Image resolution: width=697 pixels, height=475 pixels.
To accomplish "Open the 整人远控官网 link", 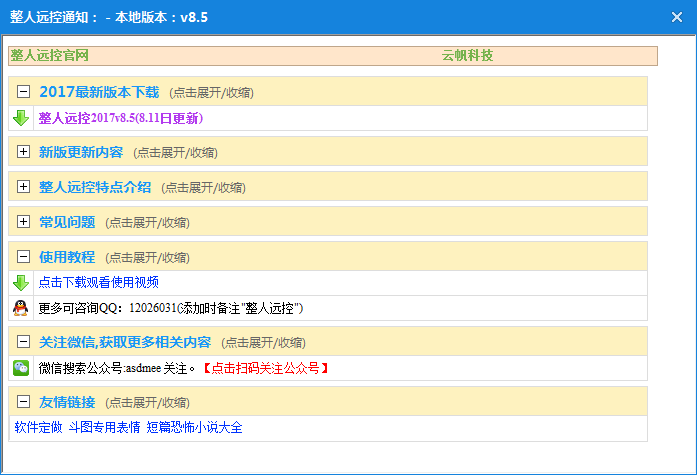I will 49,56.
